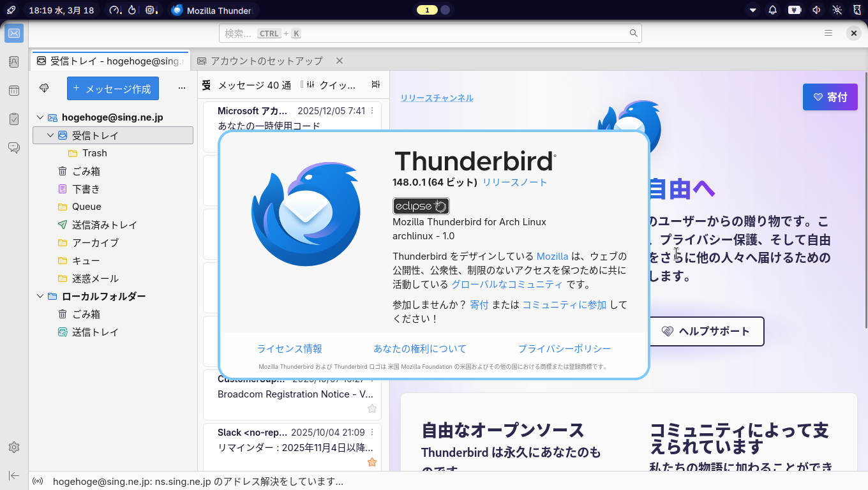Select the 送信済みトレイ sent folder
This screenshot has width=868, height=490.
pos(113,225)
